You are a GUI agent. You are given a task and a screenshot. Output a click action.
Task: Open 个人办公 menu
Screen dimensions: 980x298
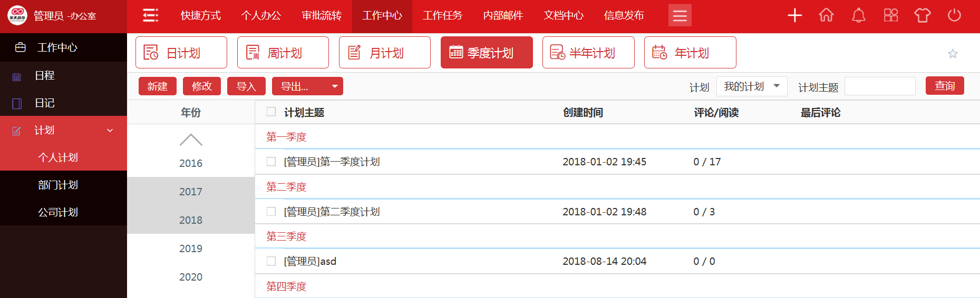[261, 16]
